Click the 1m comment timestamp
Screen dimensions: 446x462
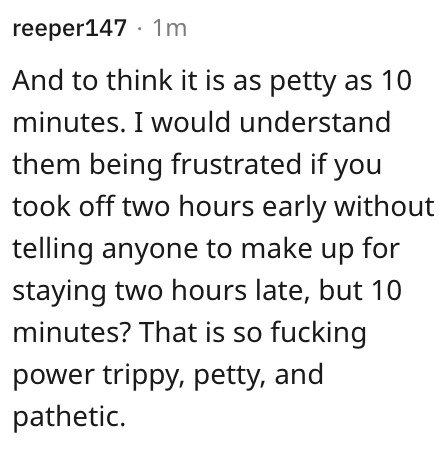pyautogui.click(x=169, y=28)
